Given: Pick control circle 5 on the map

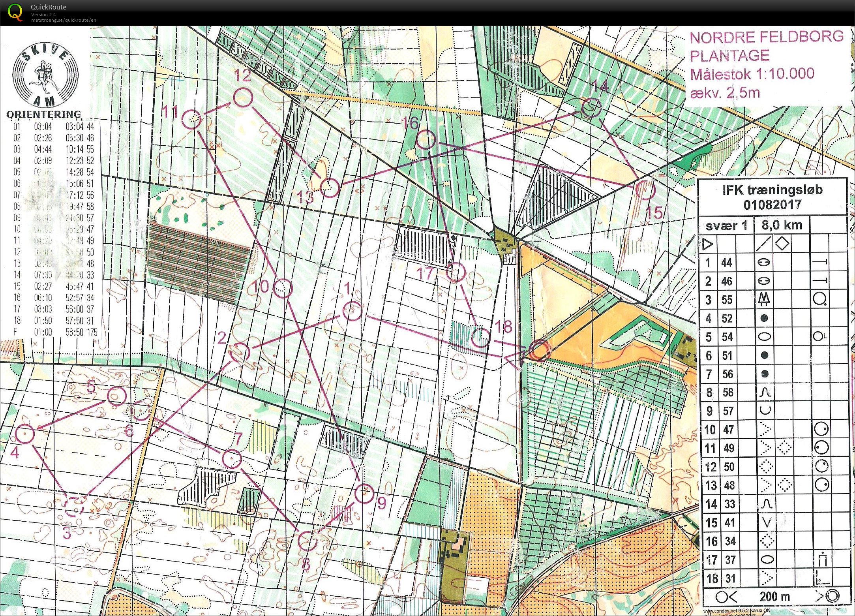Looking at the screenshot, I should 117,396.
